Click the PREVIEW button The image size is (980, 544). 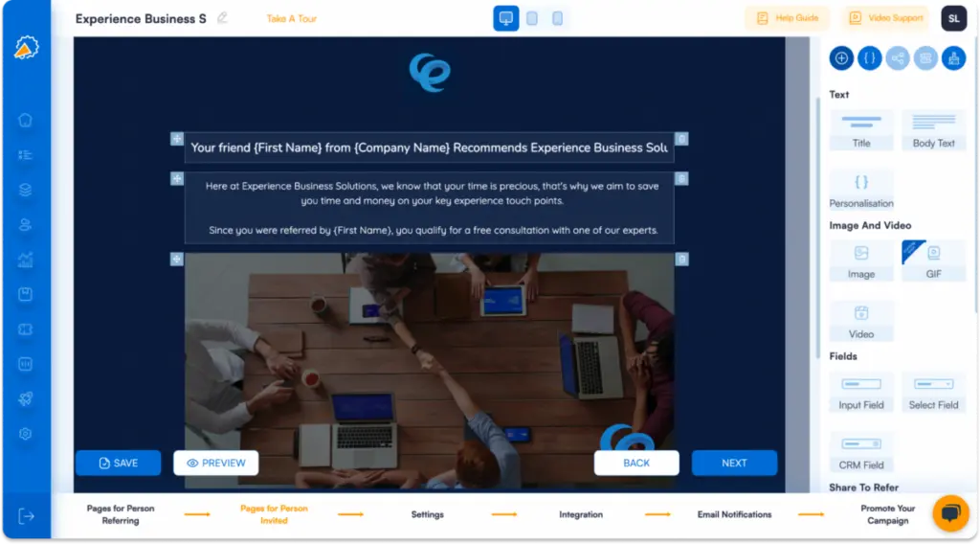(216, 463)
